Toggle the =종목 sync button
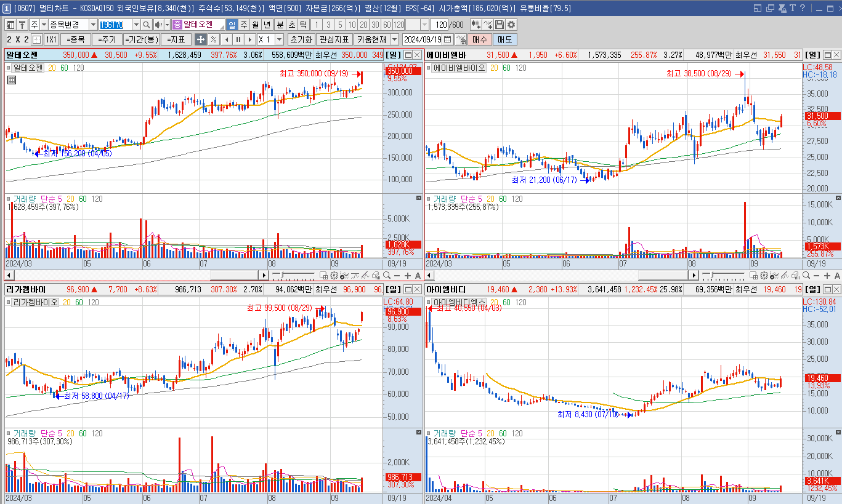This screenshot has height=504, width=842. pyautogui.click(x=76, y=39)
